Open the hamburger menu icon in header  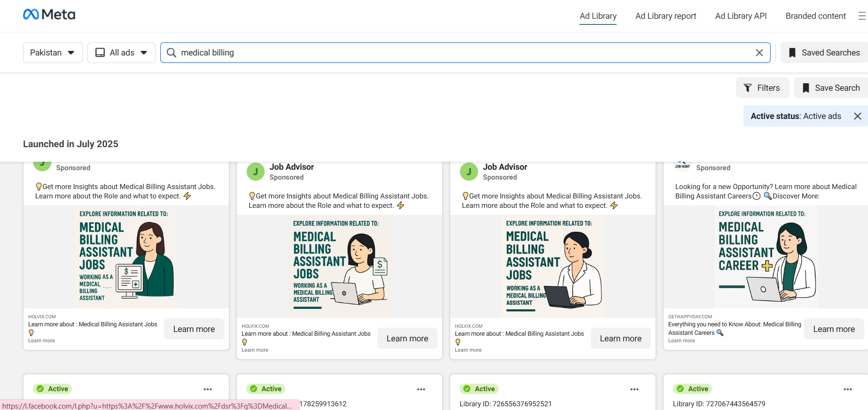point(861,16)
